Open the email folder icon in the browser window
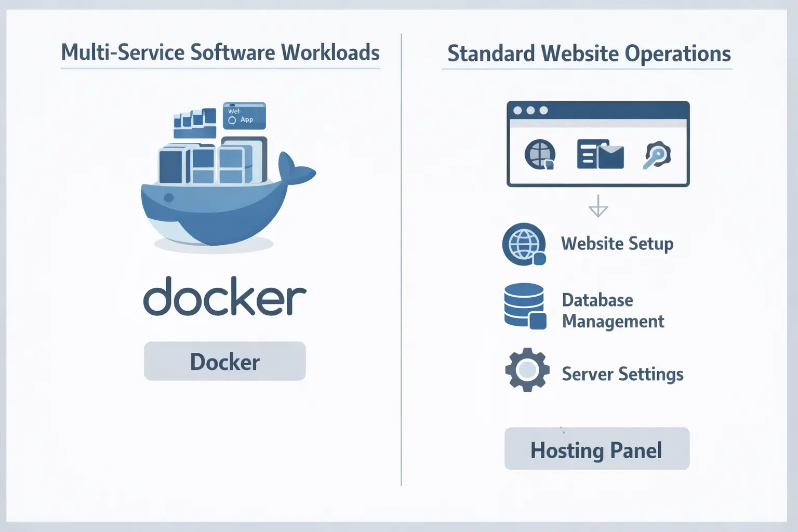 [x=600, y=155]
